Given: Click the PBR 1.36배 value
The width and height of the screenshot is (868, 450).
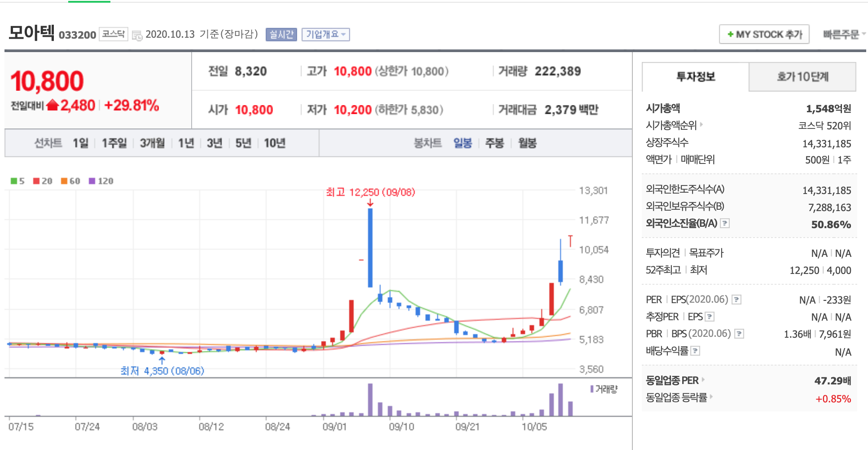Looking at the screenshot, I should tap(798, 334).
